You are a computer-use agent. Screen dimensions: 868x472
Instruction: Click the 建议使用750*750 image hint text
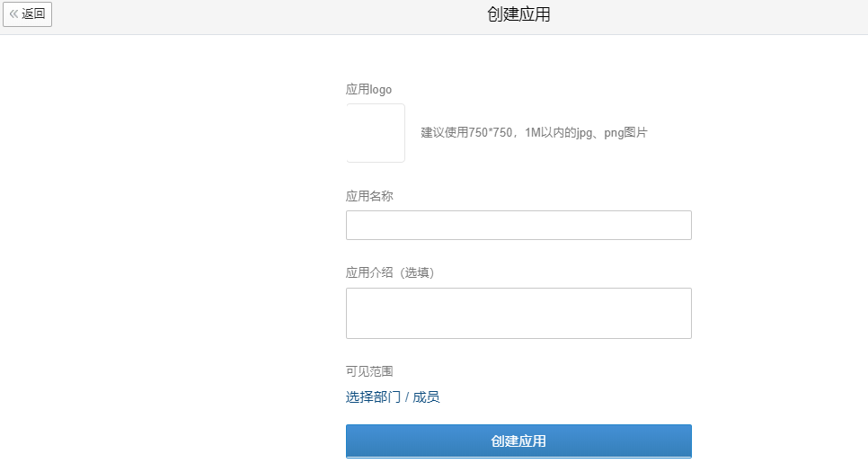[x=466, y=132]
